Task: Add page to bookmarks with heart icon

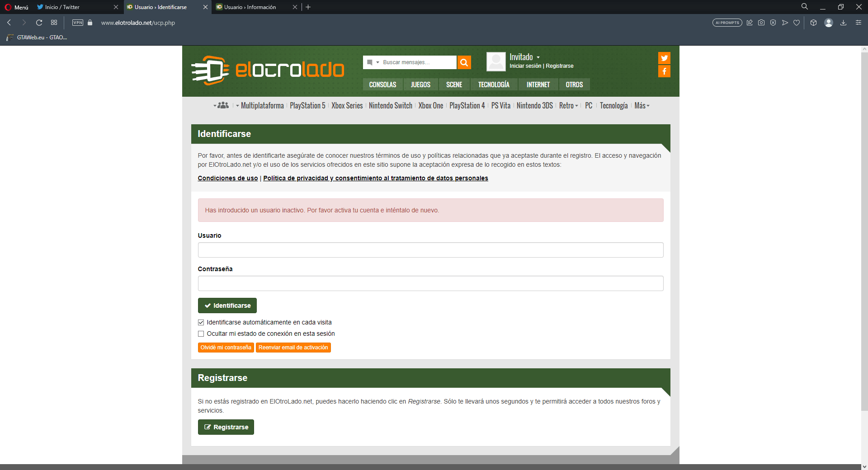Action: click(797, 23)
